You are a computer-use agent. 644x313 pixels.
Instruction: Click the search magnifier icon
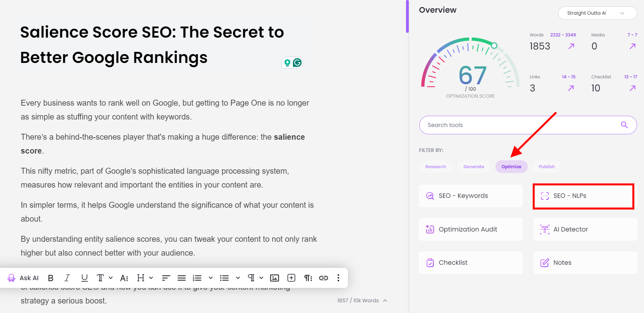(x=624, y=125)
